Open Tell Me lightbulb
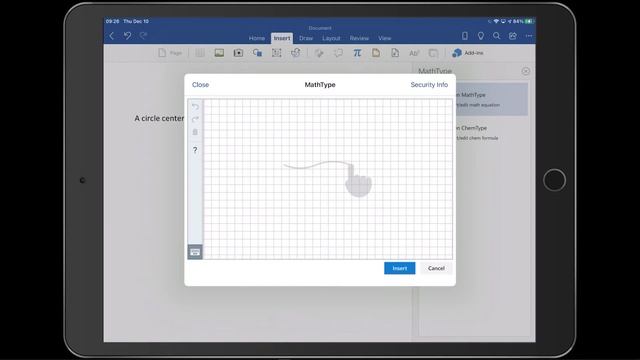The height and width of the screenshot is (360, 640). (x=481, y=36)
